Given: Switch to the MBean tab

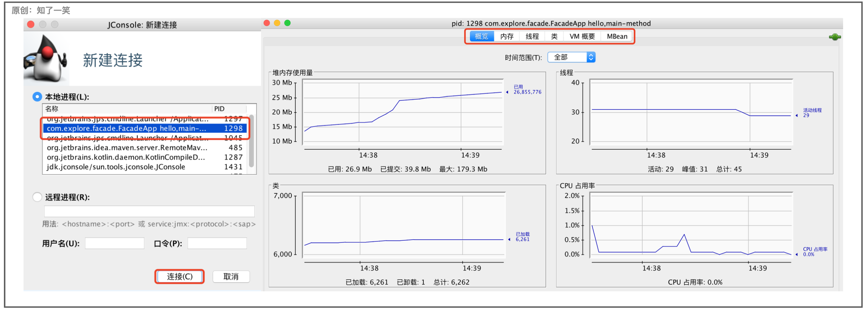Looking at the screenshot, I should pyautogui.click(x=617, y=37).
